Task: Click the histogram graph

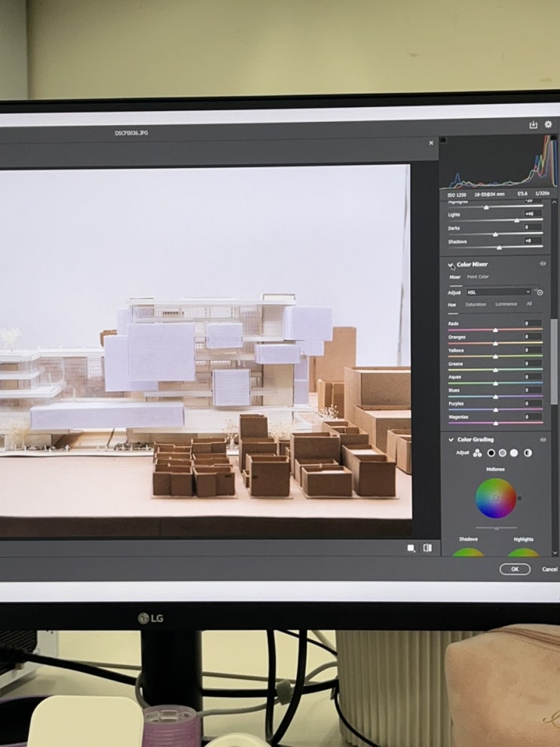Action: 498,162
